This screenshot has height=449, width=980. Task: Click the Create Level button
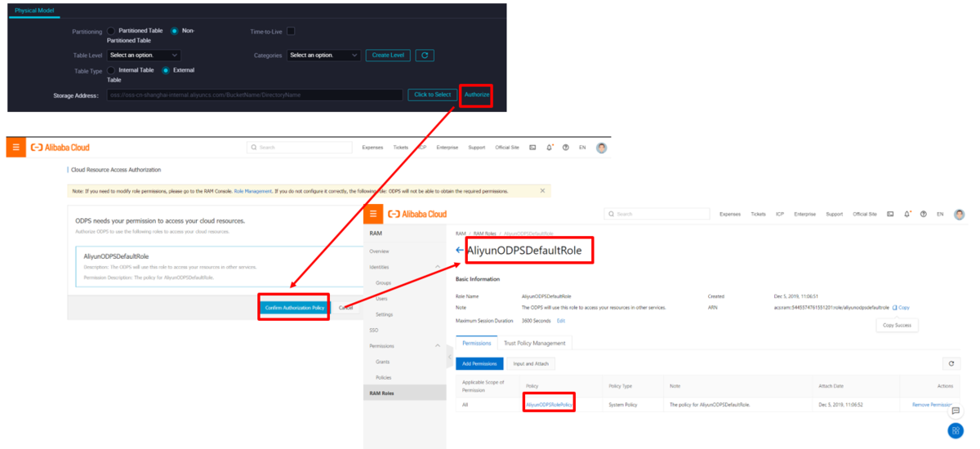(388, 56)
